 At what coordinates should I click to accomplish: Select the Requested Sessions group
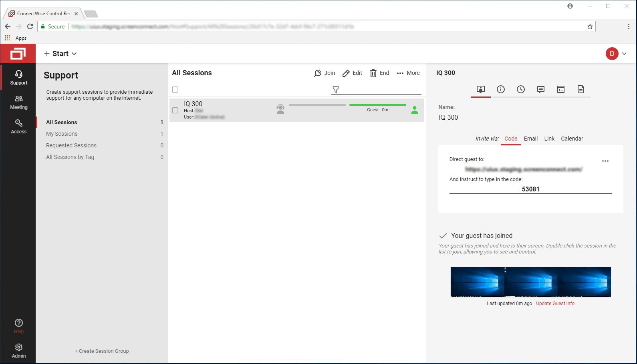tap(102, 145)
